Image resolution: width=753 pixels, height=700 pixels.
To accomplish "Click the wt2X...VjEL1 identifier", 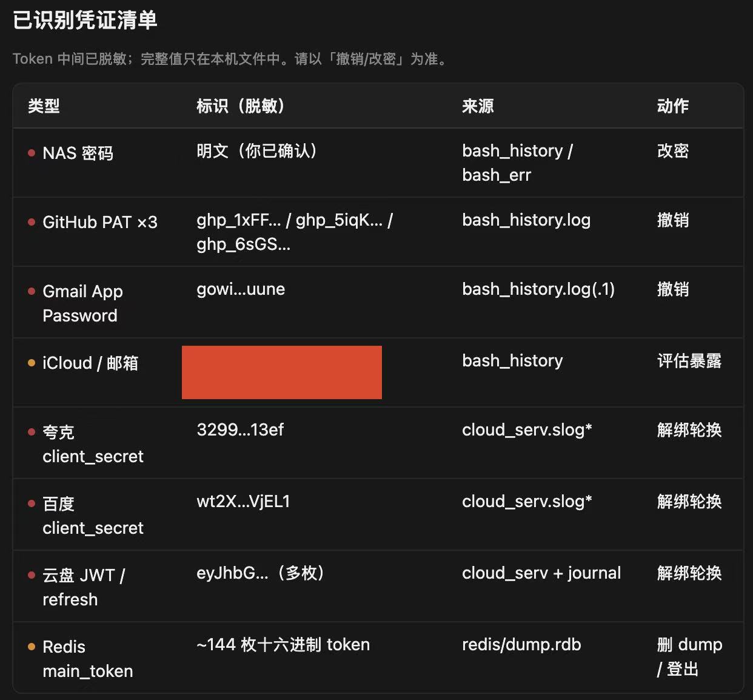I will [x=243, y=501].
